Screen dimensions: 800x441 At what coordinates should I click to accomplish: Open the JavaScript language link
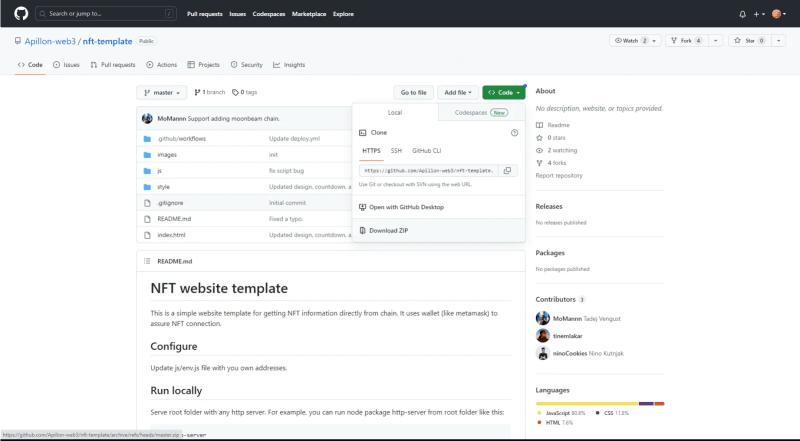tap(561, 413)
